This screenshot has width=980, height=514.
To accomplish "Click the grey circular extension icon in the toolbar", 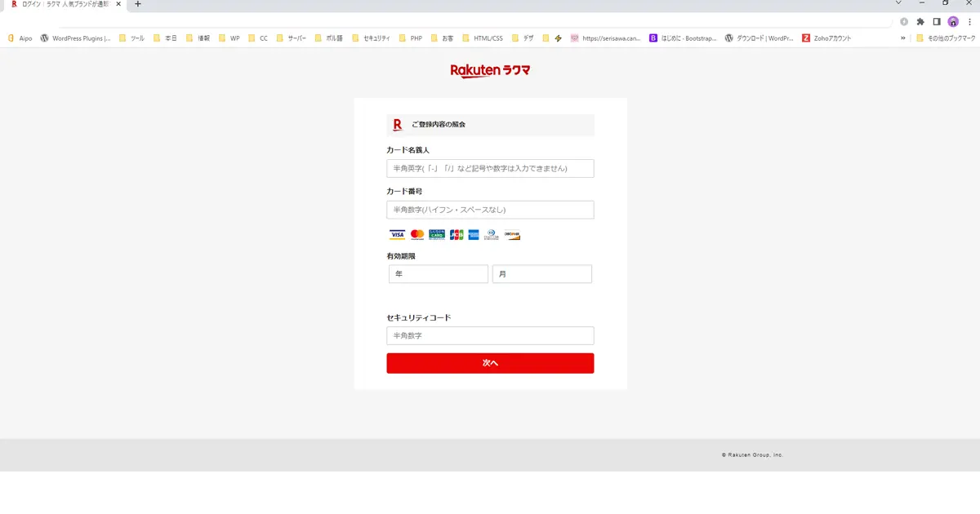I will [904, 22].
